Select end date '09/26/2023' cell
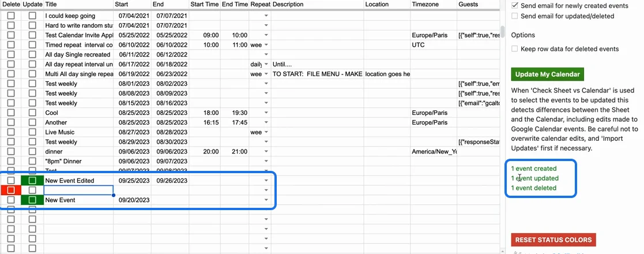The height and width of the screenshot is (254, 644). pos(170,181)
